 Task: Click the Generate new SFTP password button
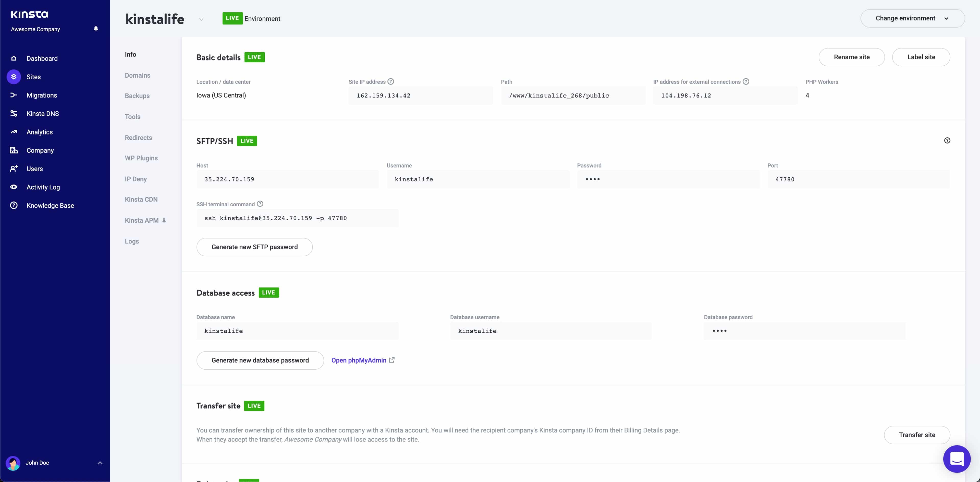pos(254,247)
